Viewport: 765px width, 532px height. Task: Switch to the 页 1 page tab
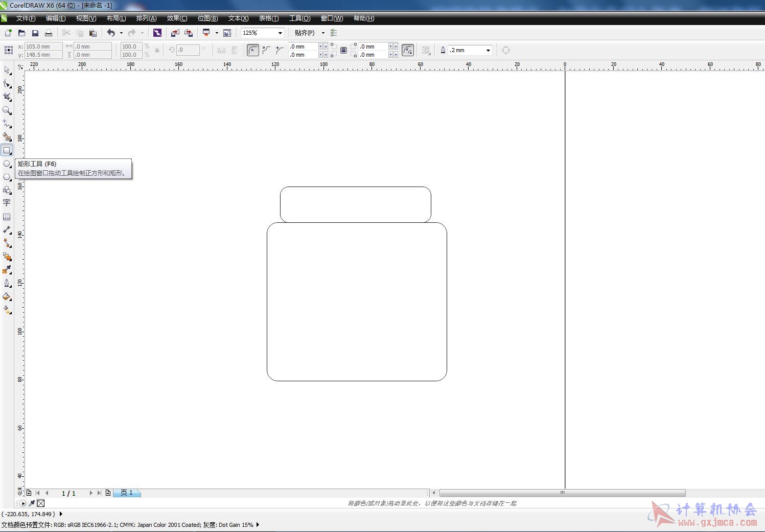tap(127, 493)
